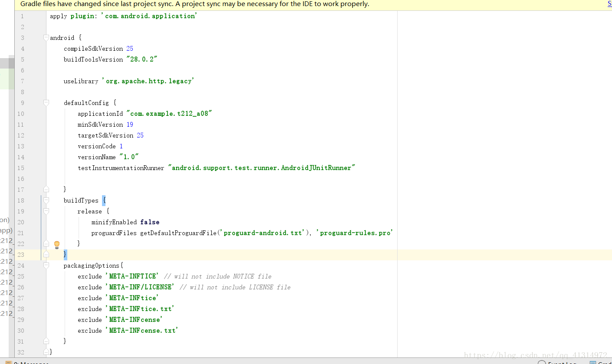Click the versionCode keyword
612x364 pixels.
pyautogui.click(x=97, y=146)
